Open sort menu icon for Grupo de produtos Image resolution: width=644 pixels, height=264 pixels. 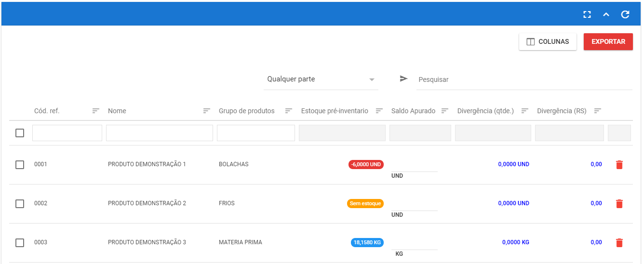click(289, 111)
